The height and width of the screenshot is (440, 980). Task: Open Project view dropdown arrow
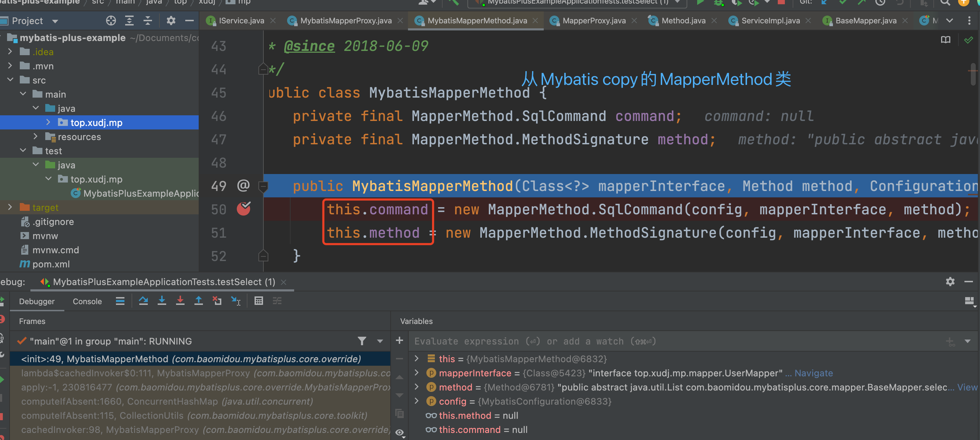click(x=55, y=21)
